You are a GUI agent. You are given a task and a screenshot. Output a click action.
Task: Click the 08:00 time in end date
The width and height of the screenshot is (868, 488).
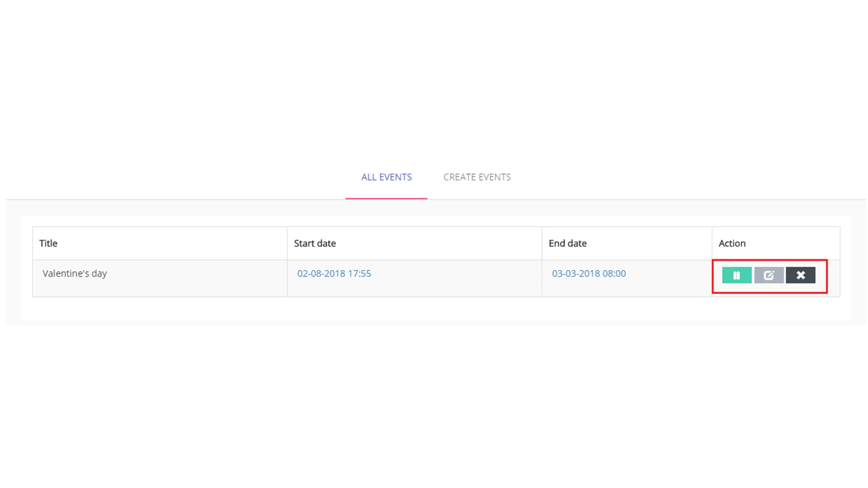tap(614, 274)
